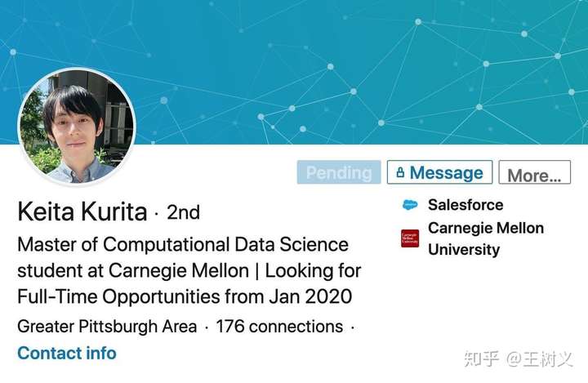Expand the More... options menu
Screen dimensions: 588x383
[534, 172]
